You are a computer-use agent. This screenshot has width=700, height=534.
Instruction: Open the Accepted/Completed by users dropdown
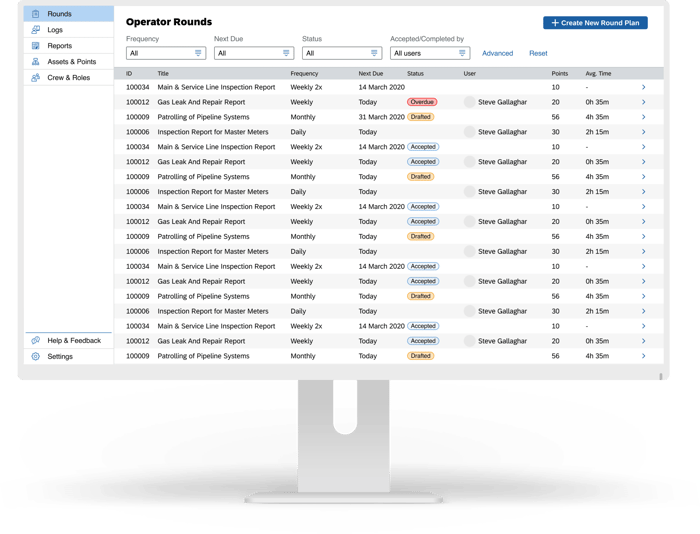point(429,53)
